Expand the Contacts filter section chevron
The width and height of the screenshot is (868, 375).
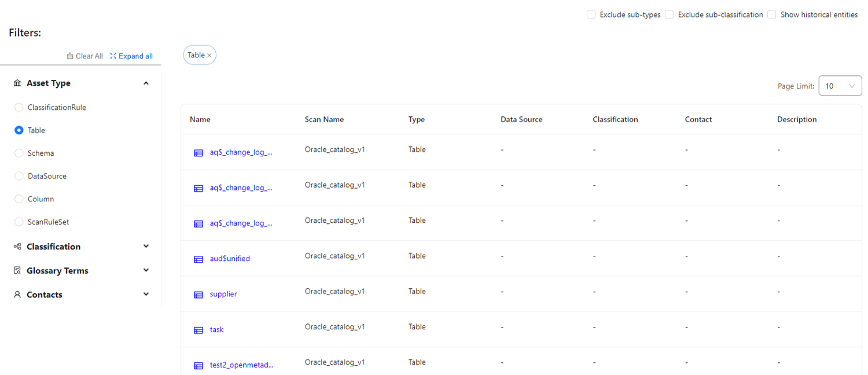pos(146,294)
